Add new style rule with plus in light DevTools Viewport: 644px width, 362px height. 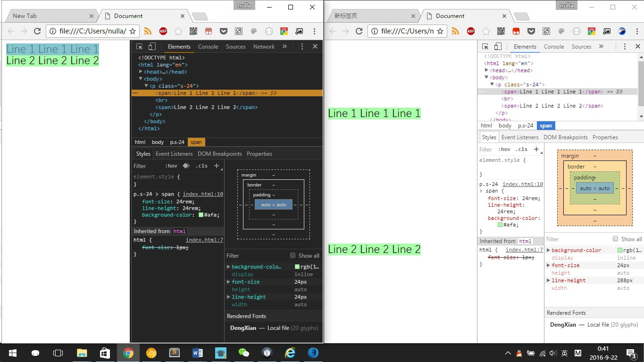(536, 149)
